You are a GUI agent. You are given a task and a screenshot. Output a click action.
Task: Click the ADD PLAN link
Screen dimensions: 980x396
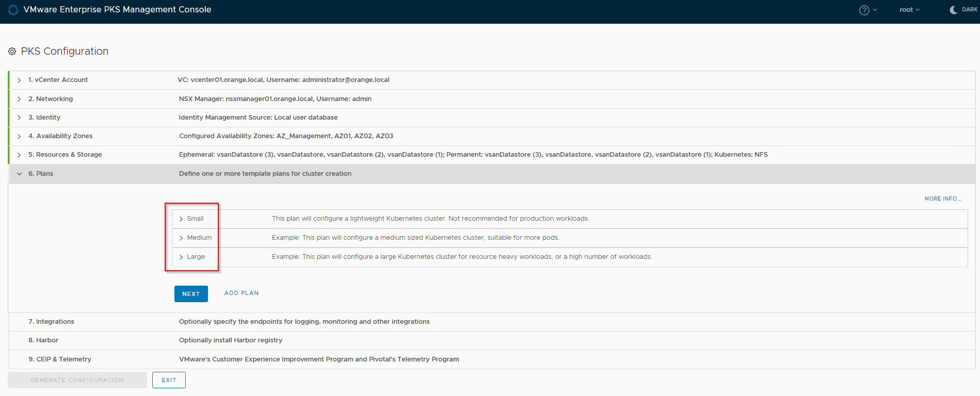[x=242, y=293]
